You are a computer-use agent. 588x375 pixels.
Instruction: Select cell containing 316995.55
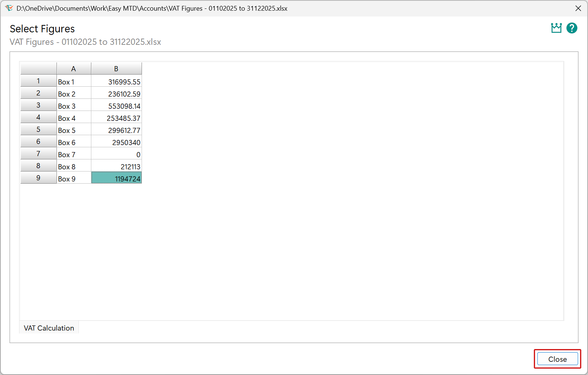pyautogui.click(x=116, y=81)
